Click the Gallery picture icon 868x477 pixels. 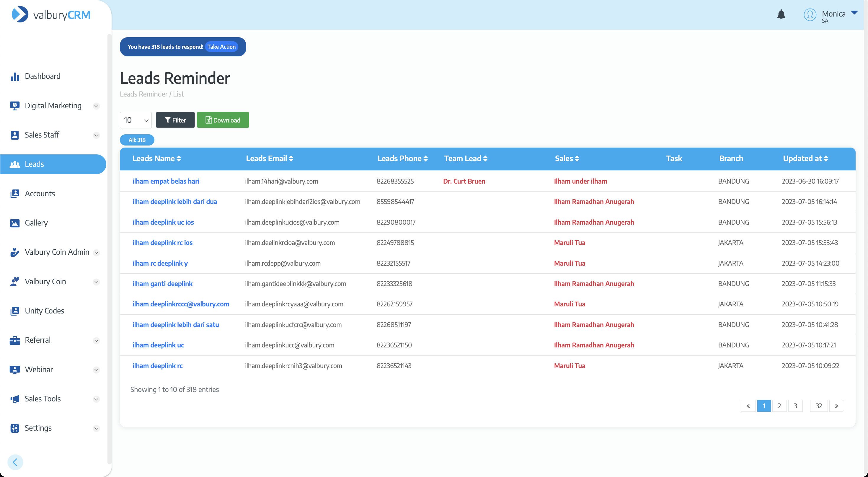coord(14,223)
